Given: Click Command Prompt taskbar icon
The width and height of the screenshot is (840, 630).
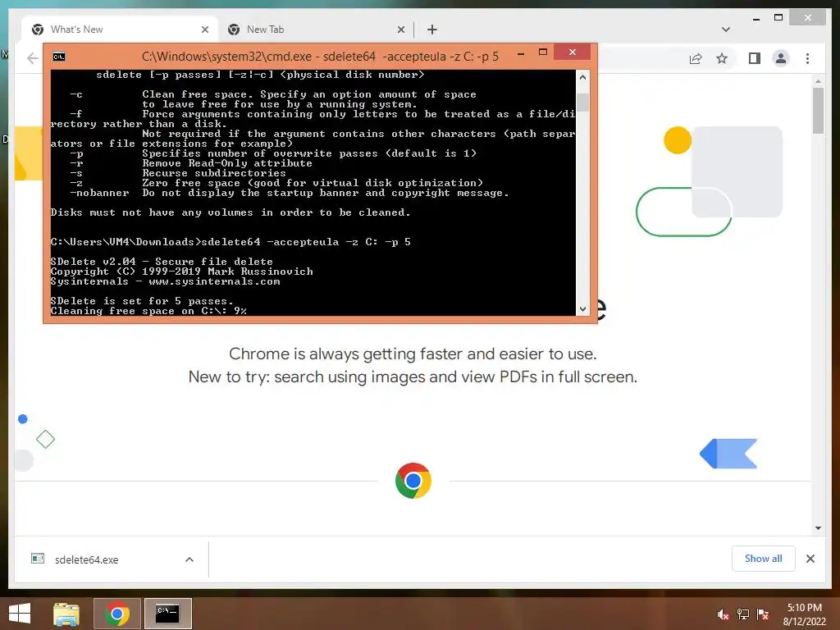Looking at the screenshot, I should [x=167, y=614].
